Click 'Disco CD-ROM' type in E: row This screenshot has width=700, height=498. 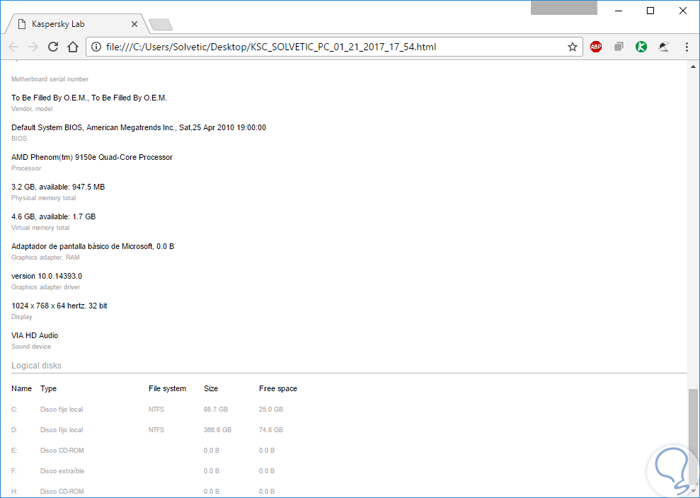[62, 450]
